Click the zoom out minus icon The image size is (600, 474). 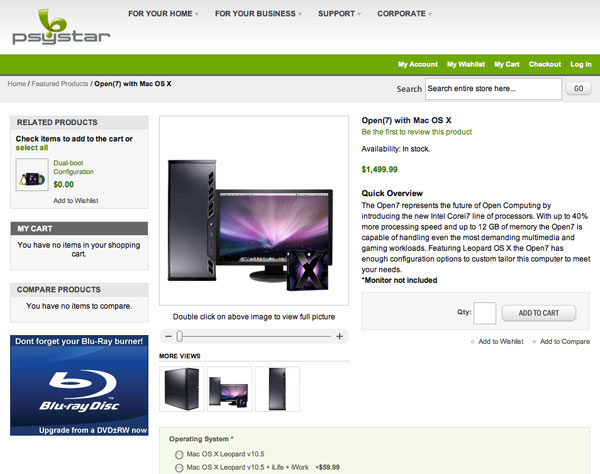click(168, 336)
